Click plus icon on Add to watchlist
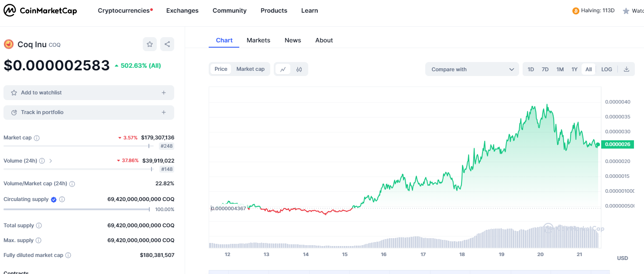644x274 pixels. [x=164, y=93]
